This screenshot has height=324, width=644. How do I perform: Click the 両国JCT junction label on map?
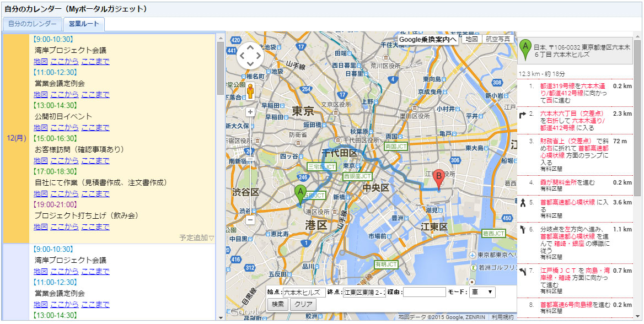[x=395, y=146]
